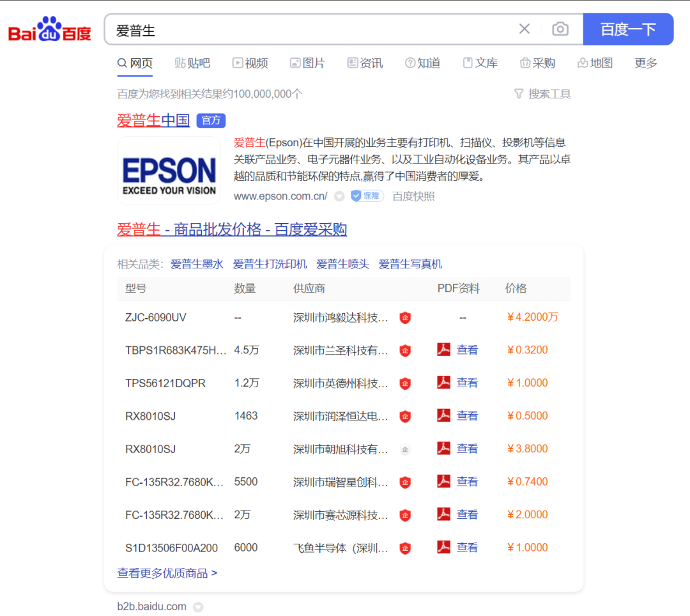
Task: Click the 保障 shield badge
Action: point(367,196)
